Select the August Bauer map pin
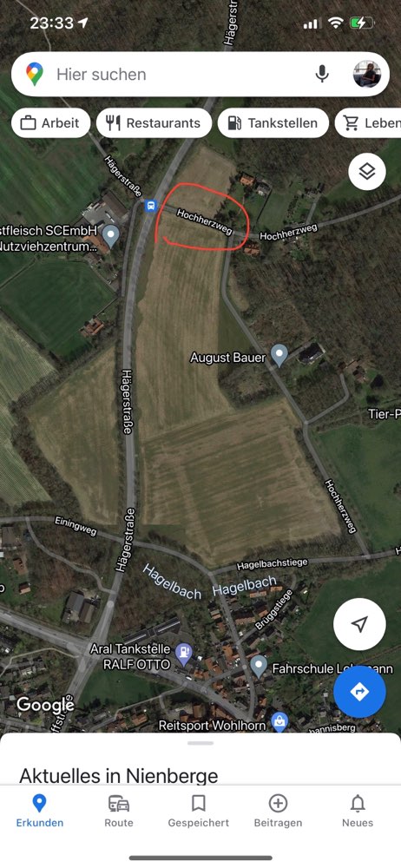This screenshot has height=868, width=401. point(279,355)
